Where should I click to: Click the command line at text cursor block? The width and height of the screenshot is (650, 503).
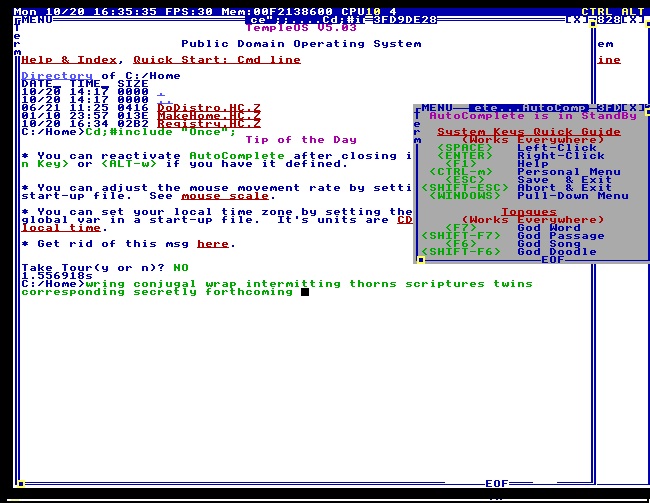coord(305,292)
